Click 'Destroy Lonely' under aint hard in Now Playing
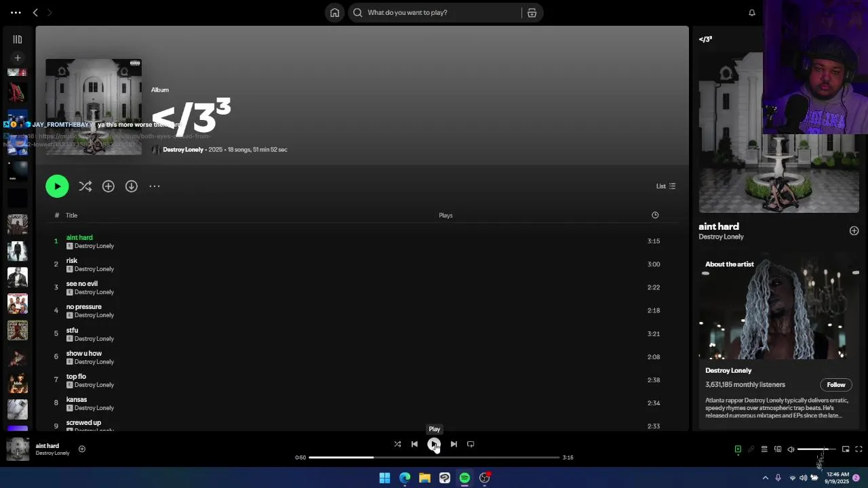 pos(721,237)
